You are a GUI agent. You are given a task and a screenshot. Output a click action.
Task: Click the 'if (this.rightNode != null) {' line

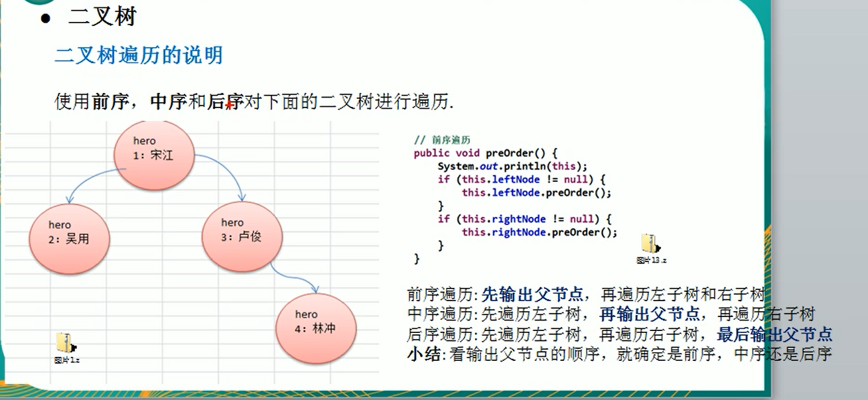click(525, 219)
